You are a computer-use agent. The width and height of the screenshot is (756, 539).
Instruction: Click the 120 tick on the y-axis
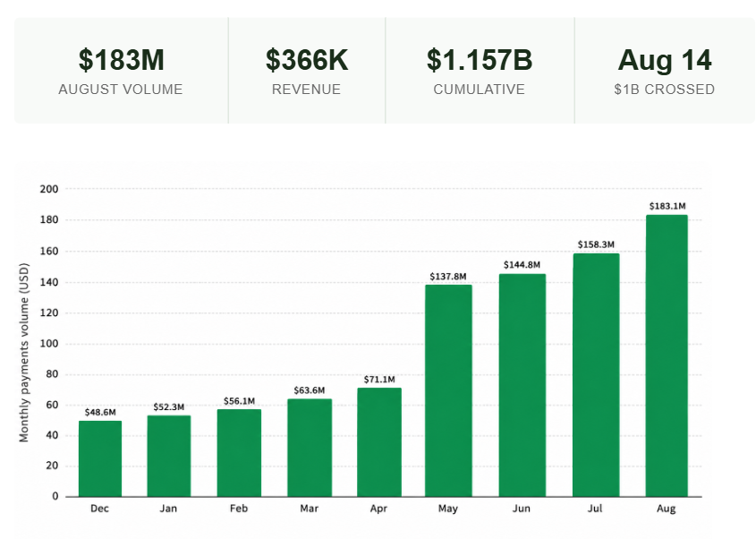48,312
